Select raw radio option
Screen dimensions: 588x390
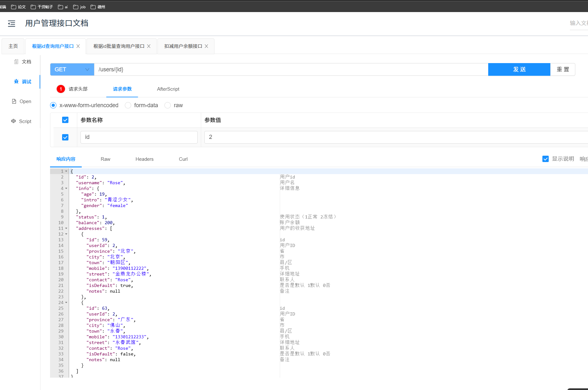click(168, 105)
